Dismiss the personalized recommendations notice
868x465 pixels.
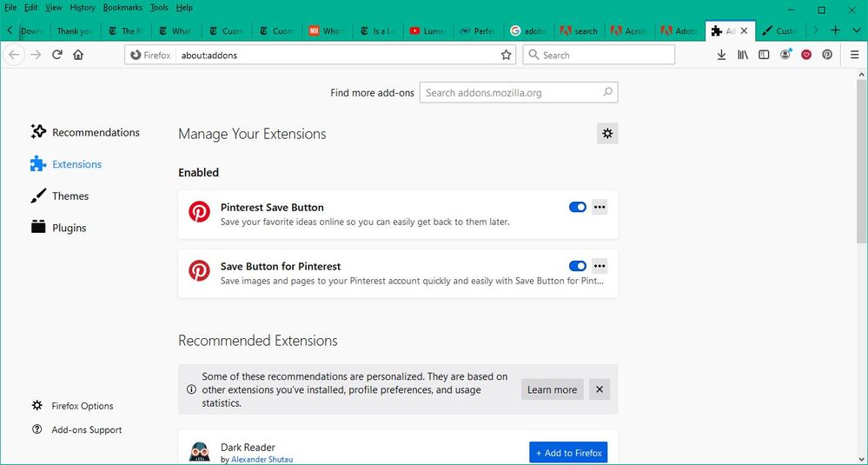pyautogui.click(x=600, y=389)
